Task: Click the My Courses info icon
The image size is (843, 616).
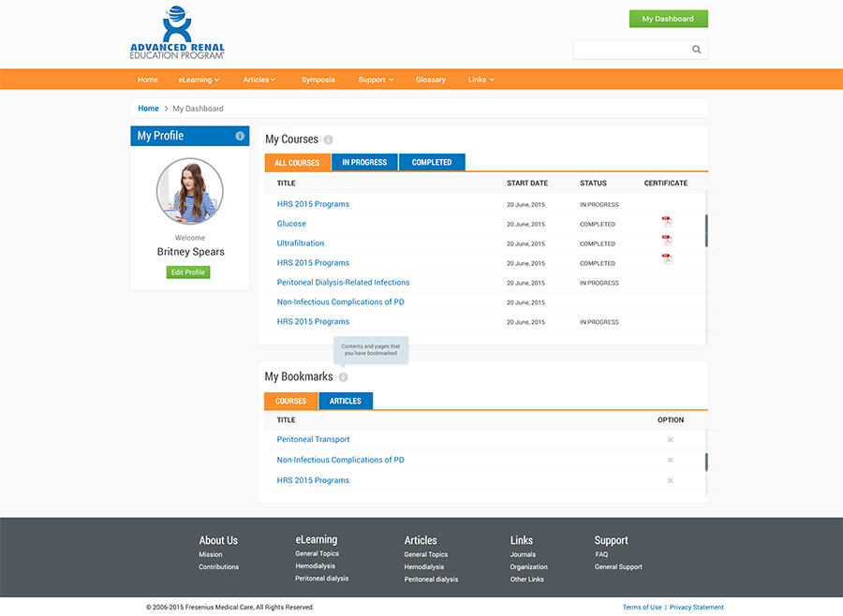Action: pos(329,139)
